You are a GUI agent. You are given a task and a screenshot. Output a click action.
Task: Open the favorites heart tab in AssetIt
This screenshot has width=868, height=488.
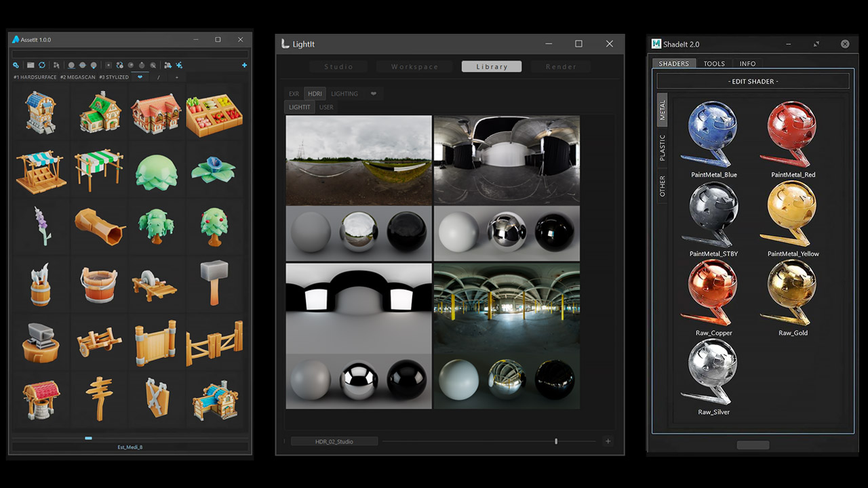pyautogui.click(x=140, y=77)
